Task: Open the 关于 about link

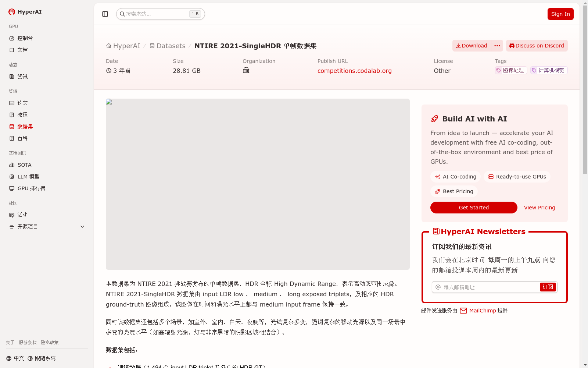Action: (10, 342)
